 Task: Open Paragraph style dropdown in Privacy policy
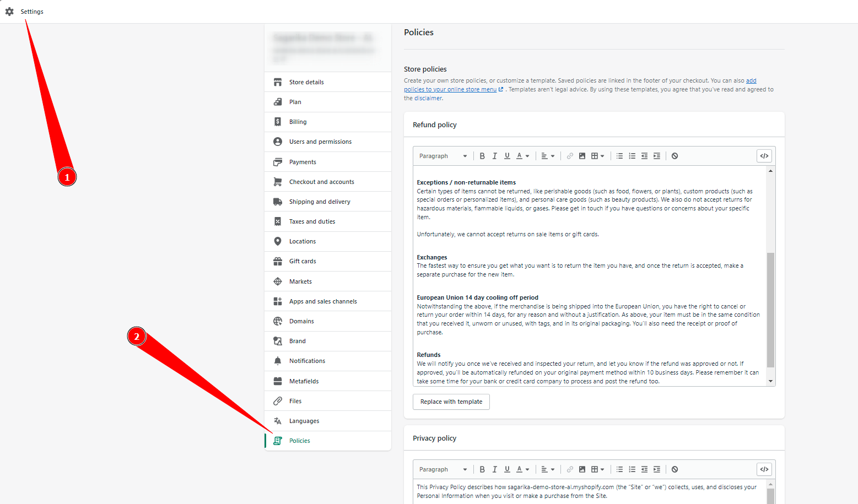443,469
